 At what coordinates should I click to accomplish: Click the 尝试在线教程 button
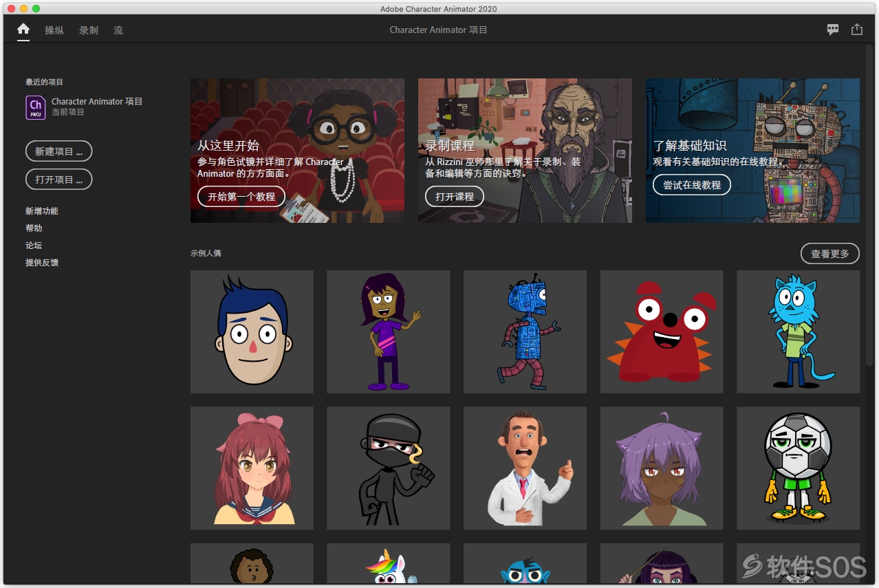point(692,185)
